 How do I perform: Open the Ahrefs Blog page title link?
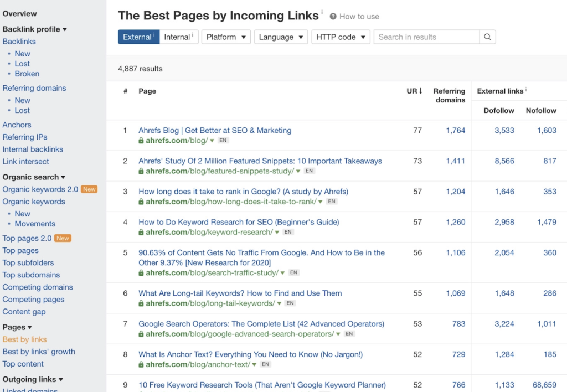[215, 131]
